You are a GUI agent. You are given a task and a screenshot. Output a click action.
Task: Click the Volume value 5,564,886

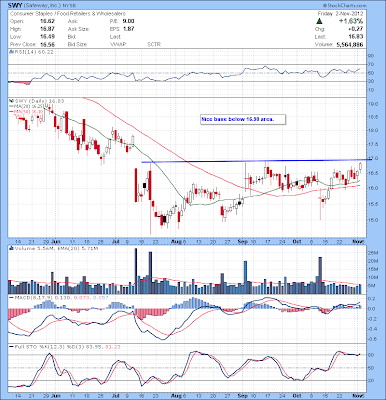(350, 44)
